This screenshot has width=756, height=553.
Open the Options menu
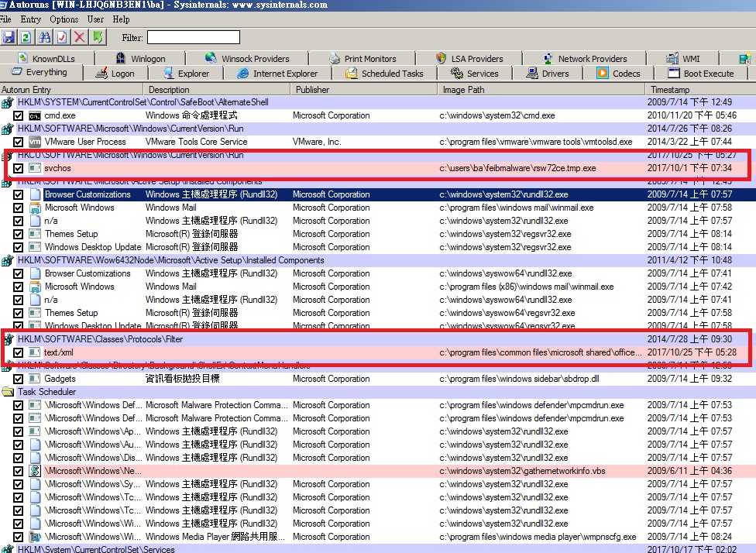coord(64,19)
